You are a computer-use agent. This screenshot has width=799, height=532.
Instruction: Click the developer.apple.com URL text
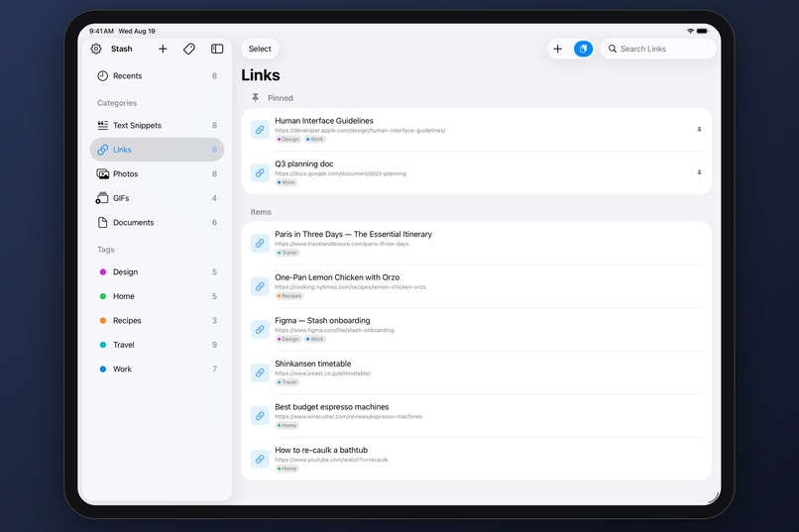[x=360, y=131]
